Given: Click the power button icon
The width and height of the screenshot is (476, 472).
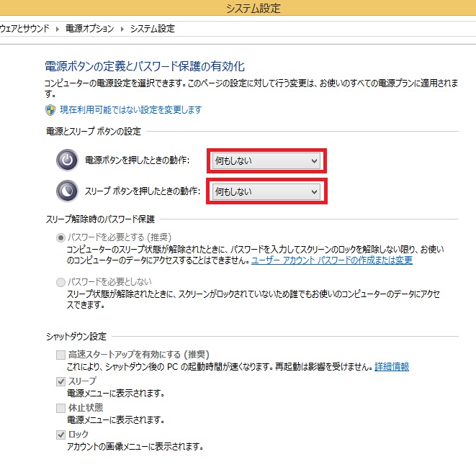Looking at the screenshot, I should click(x=67, y=160).
